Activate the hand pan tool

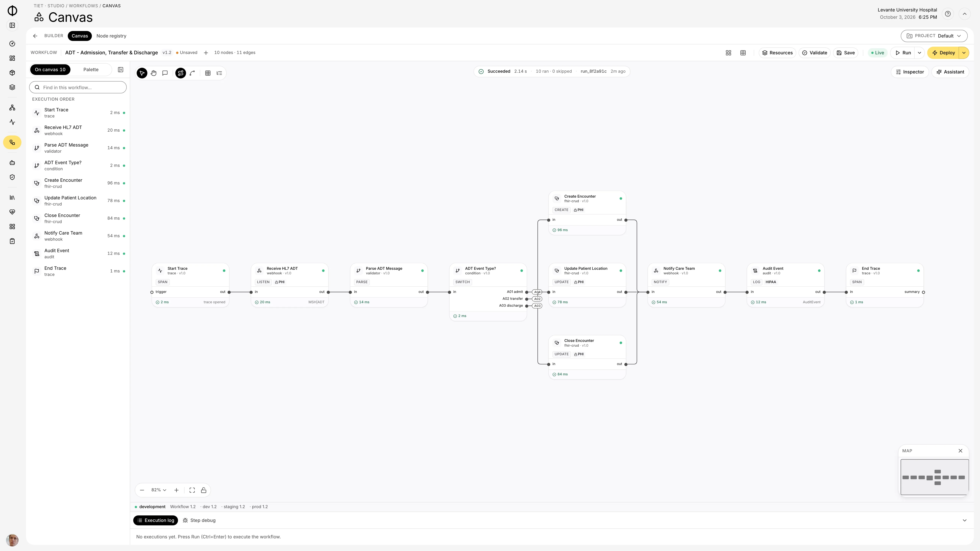(154, 73)
